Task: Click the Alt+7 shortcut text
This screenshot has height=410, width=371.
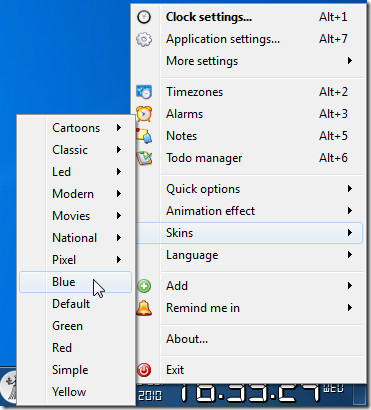Action: coord(333,39)
